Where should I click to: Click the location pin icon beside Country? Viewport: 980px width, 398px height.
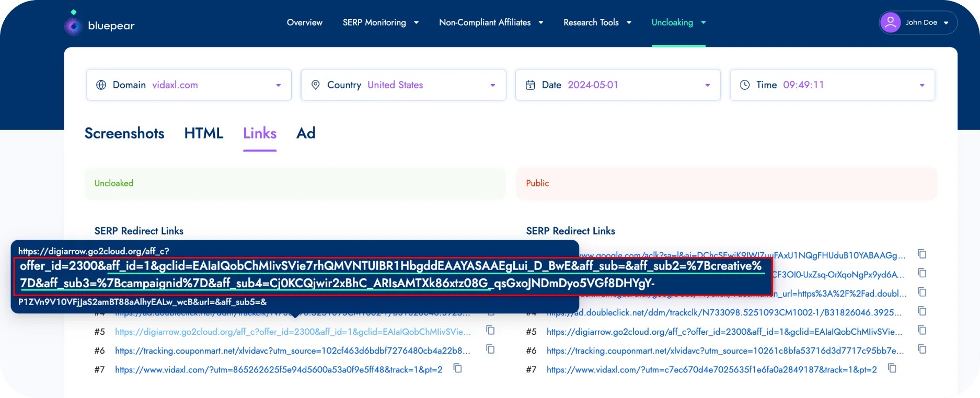(316, 85)
